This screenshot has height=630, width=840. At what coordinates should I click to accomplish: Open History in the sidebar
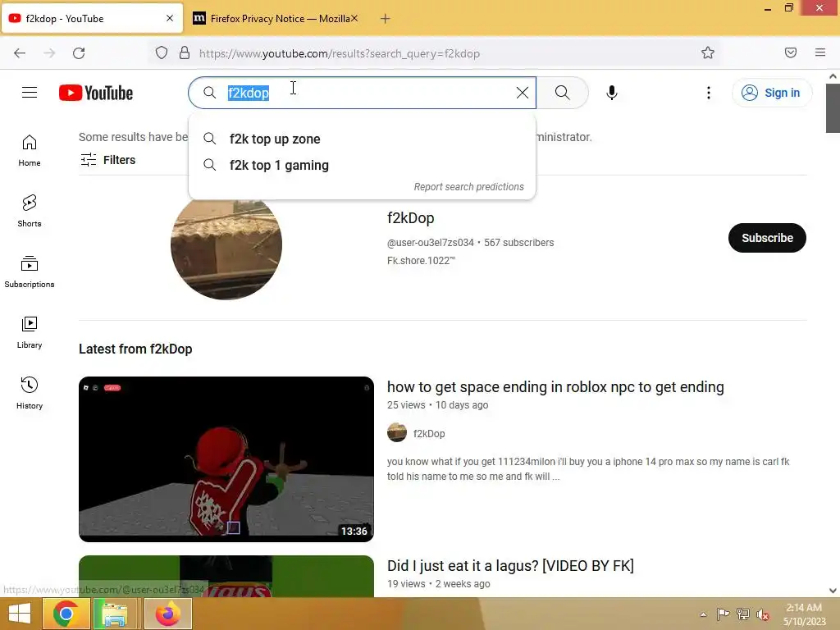coord(30,393)
